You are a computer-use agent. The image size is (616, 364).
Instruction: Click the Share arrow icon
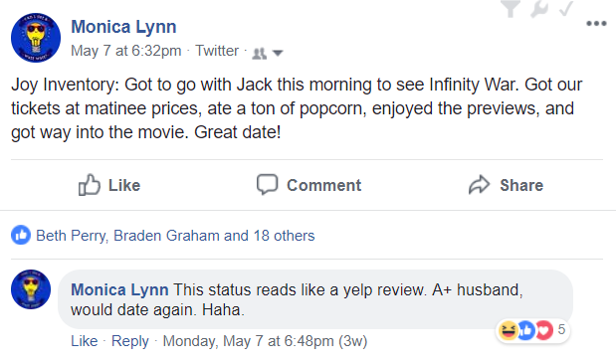pos(480,185)
